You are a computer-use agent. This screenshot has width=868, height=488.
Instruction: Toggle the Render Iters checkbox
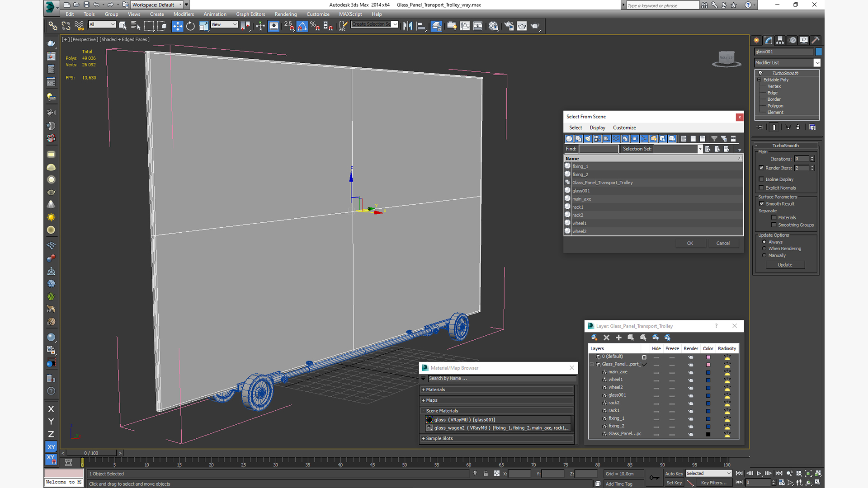click(x=761, y=168)
